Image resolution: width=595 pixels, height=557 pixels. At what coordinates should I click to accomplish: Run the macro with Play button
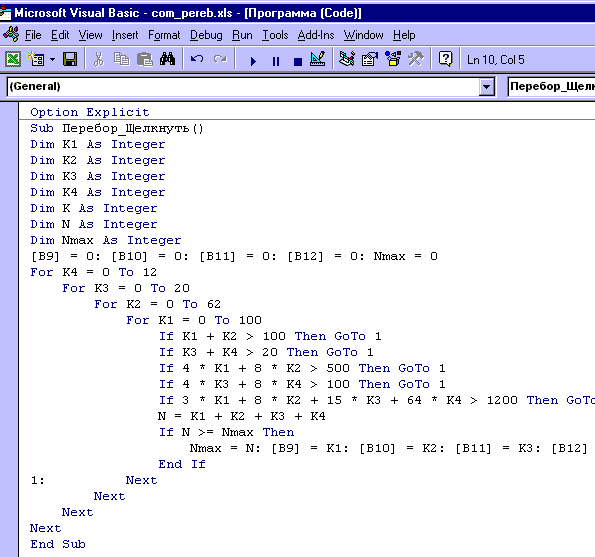tap(253, 61)
